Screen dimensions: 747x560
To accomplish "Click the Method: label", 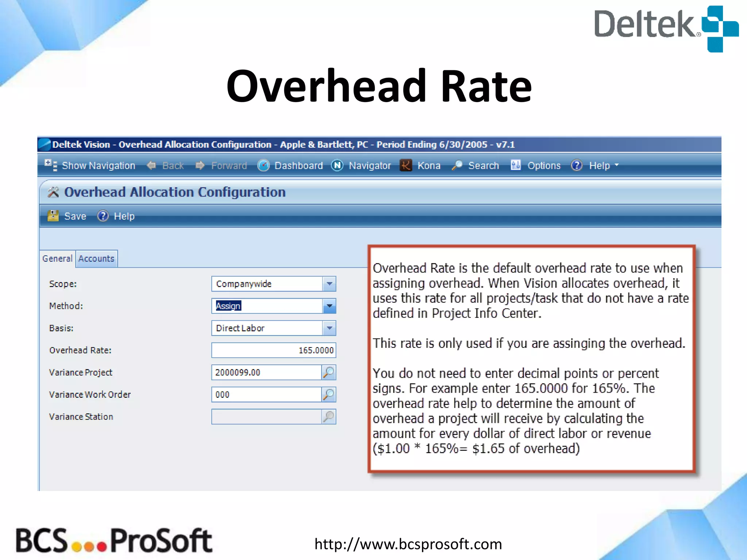I will 66,306.
